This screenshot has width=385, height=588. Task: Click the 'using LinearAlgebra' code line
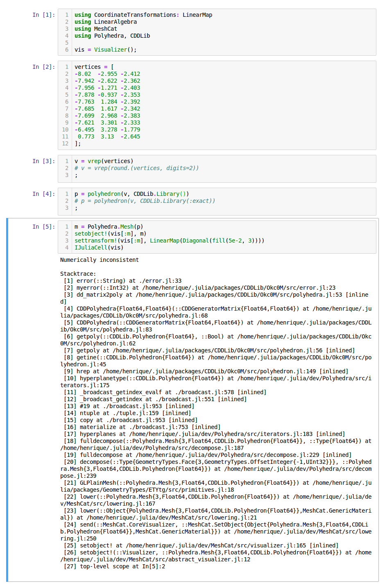coord(106,22)
